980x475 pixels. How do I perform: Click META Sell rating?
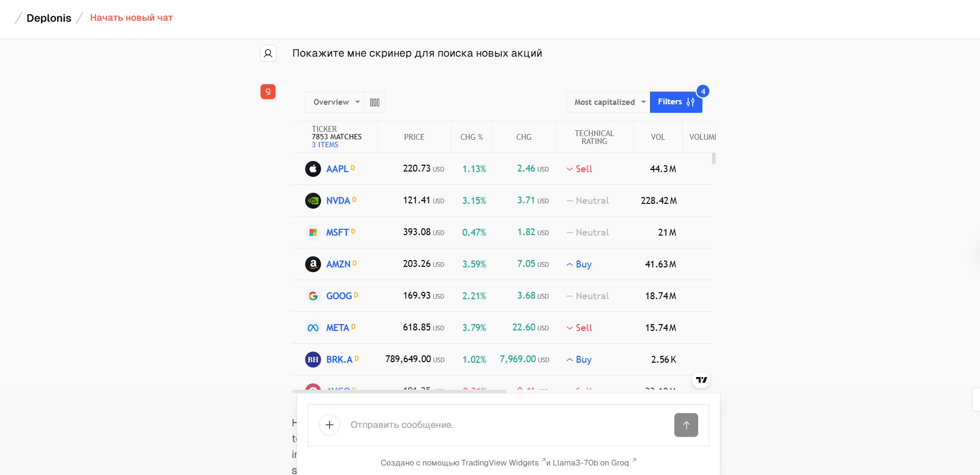point(579,328)
